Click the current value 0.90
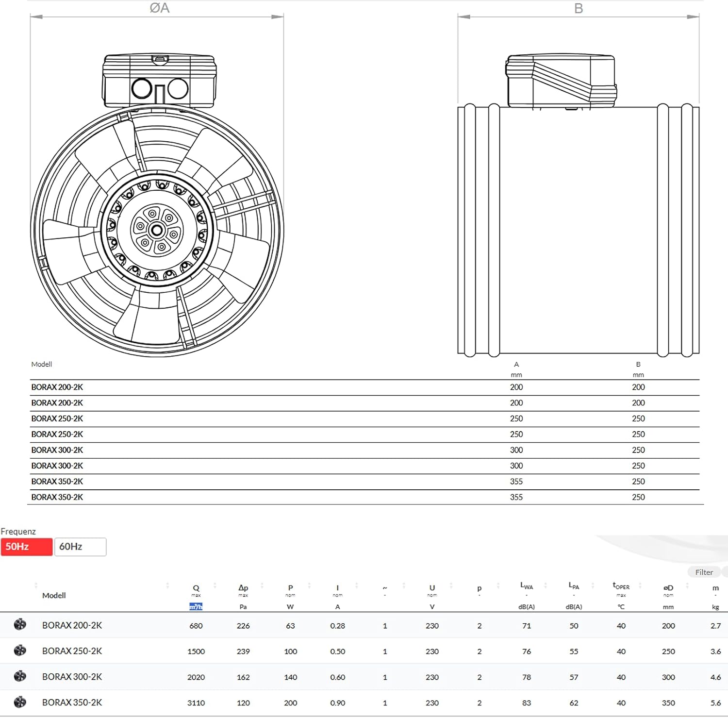This screenshot has height=718, width=728. click(x=337, y=703)
